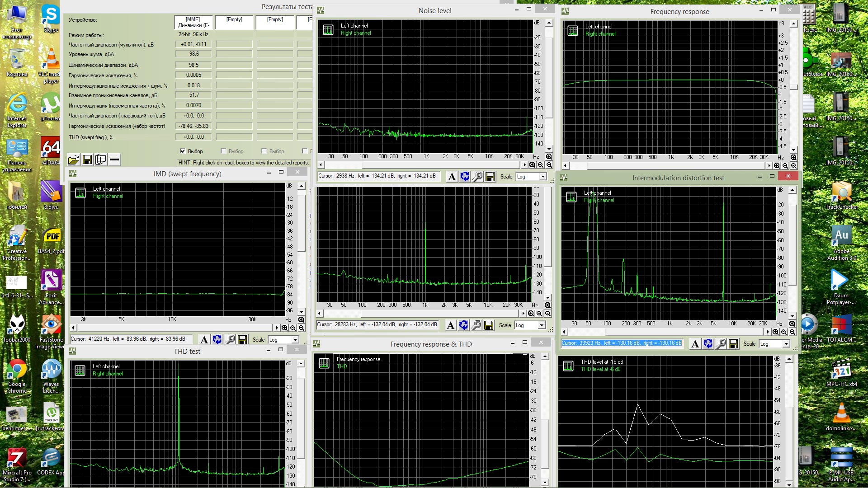Open wrench settings in IMD swept frequency window
Viewport: 868px width, 488px height.
pos(230,340)
